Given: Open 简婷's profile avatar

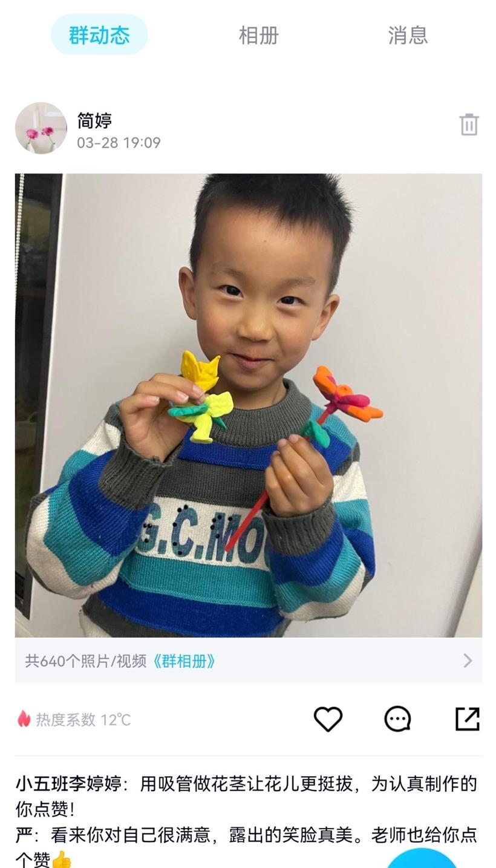Looking at the screenshot, I should tap(41, 128).
